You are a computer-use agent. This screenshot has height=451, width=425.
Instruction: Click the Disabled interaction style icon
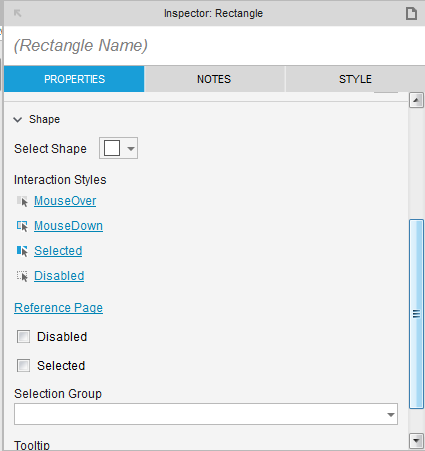tap(22, 276)
